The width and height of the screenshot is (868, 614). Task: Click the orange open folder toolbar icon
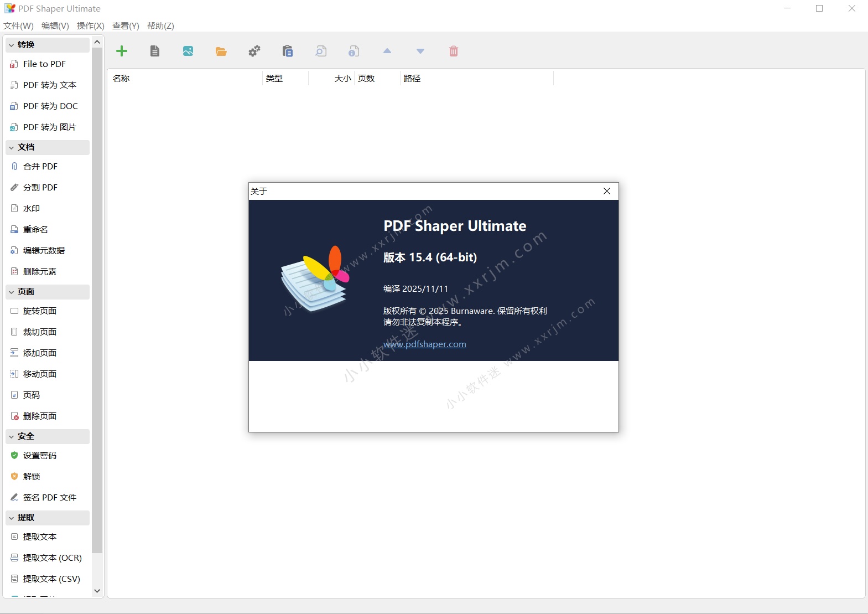221,51
